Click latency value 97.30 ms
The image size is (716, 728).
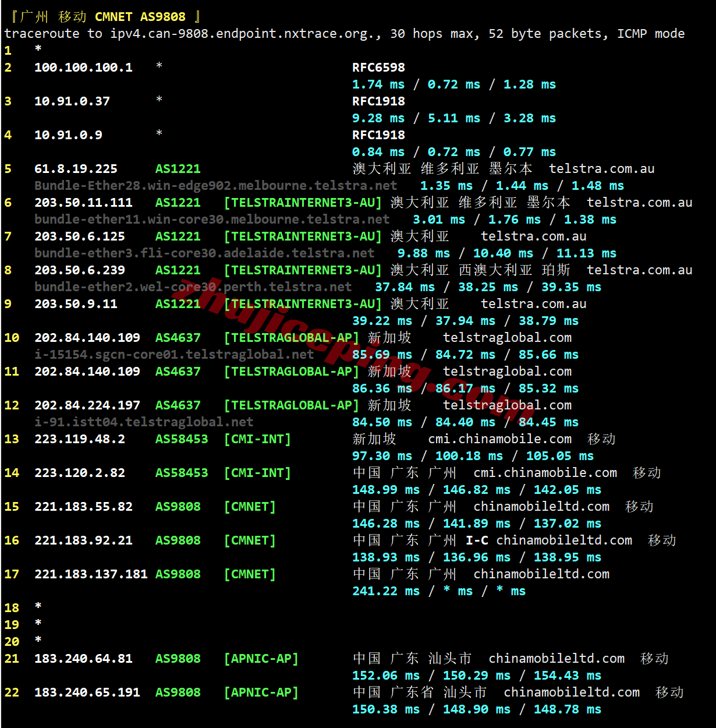click(382, 456)
